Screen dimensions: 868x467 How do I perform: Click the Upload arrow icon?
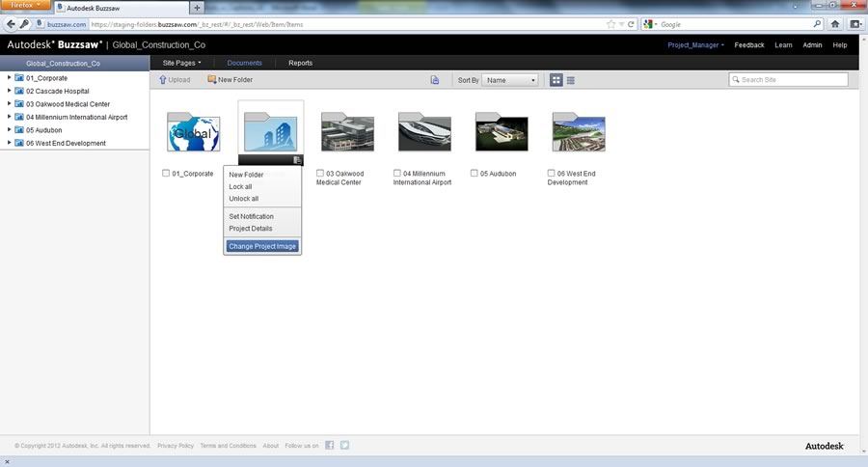[x=163, y=80]
